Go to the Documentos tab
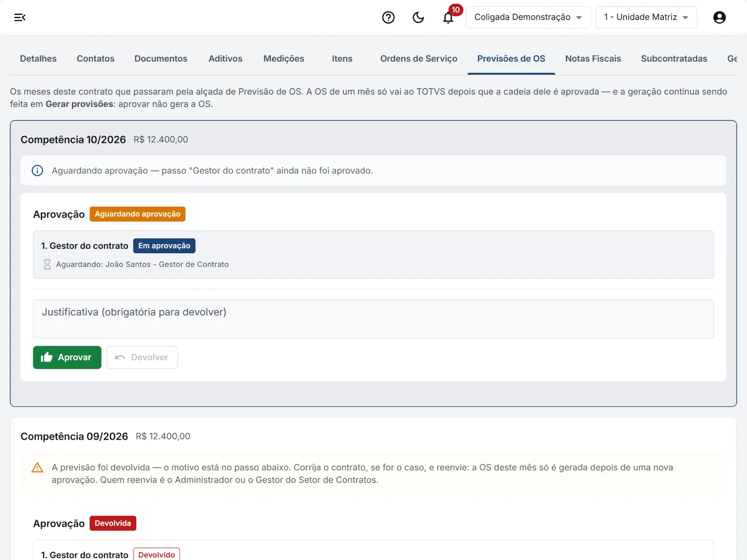 click(x=161, y=59)
